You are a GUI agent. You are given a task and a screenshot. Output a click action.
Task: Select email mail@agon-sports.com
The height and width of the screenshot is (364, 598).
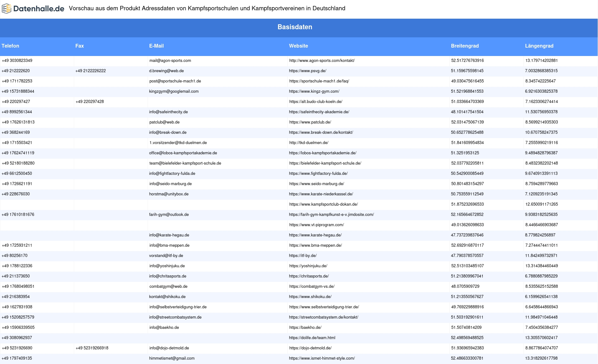click(x=170, y=61)
